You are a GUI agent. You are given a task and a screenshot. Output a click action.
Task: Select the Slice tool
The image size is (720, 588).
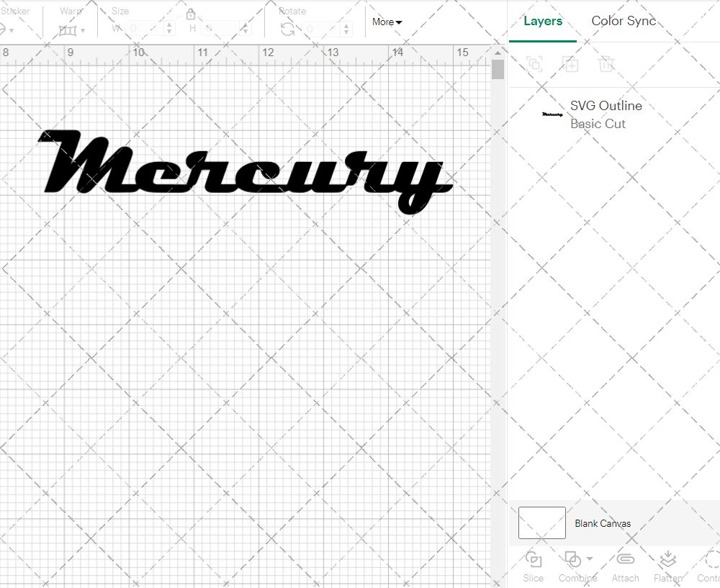tap(533, 566)
